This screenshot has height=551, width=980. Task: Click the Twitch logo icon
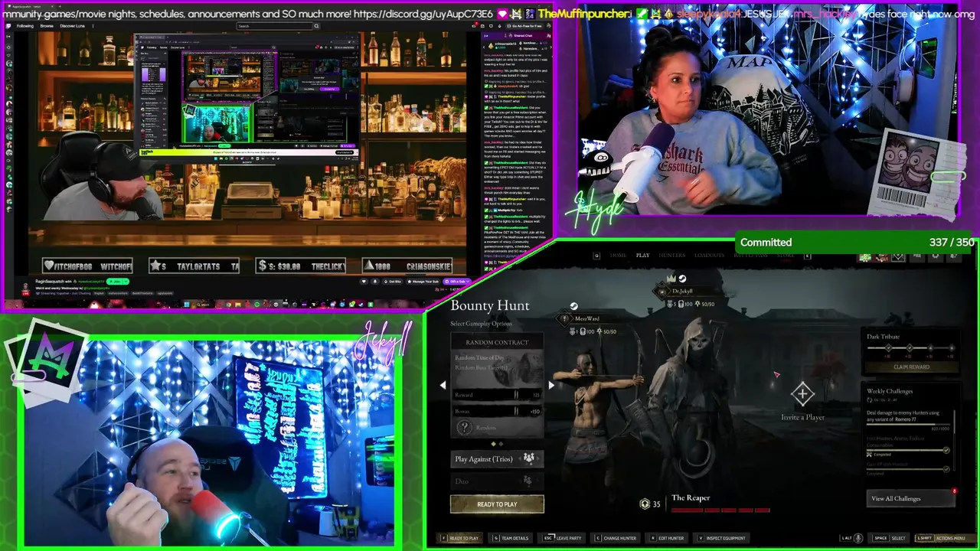[8, 26]
